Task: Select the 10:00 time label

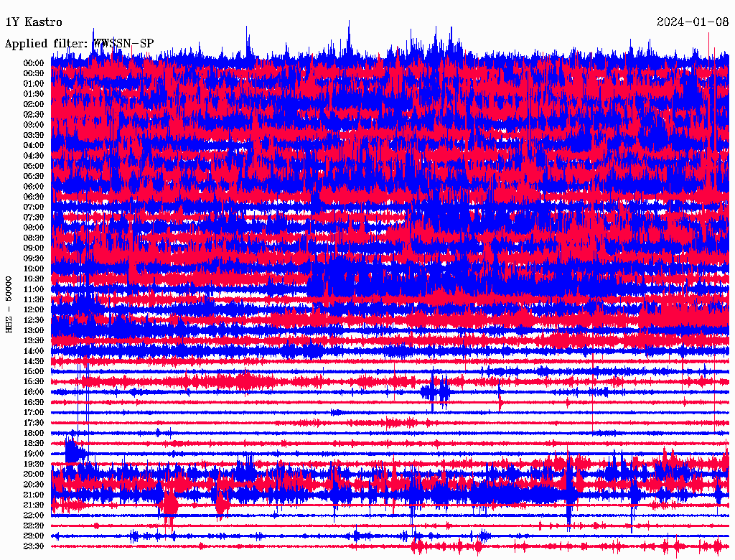Action: click(34, 269)
